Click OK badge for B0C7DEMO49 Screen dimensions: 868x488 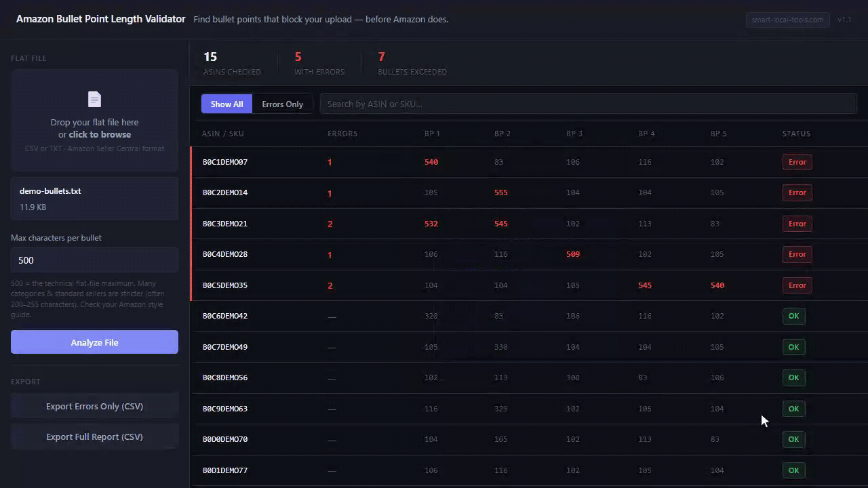(x=793, y=347)
